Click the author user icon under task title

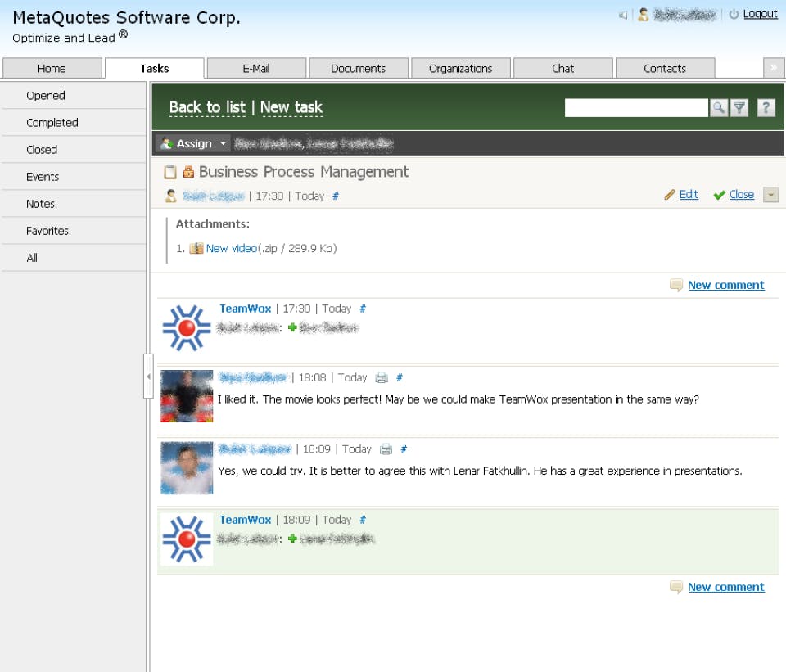tap(171, 196)
